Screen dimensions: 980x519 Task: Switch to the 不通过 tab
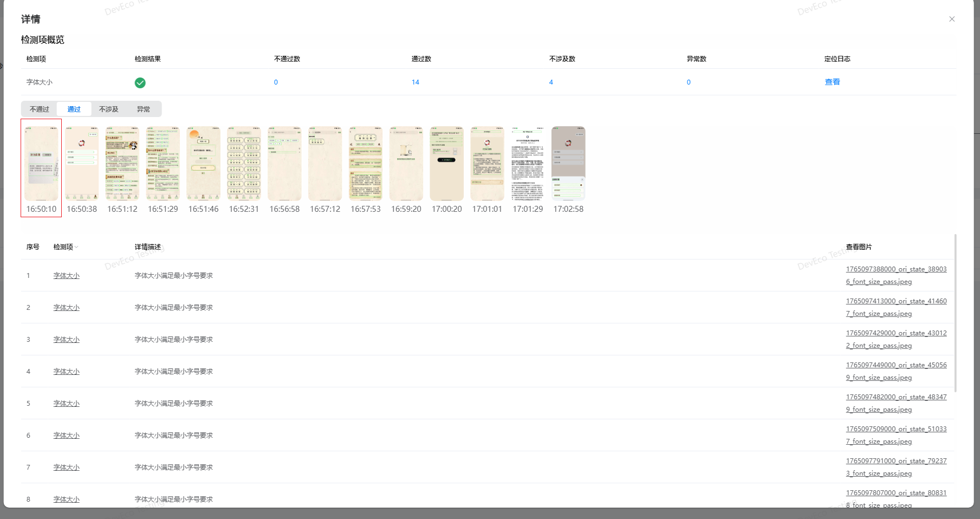39,109
